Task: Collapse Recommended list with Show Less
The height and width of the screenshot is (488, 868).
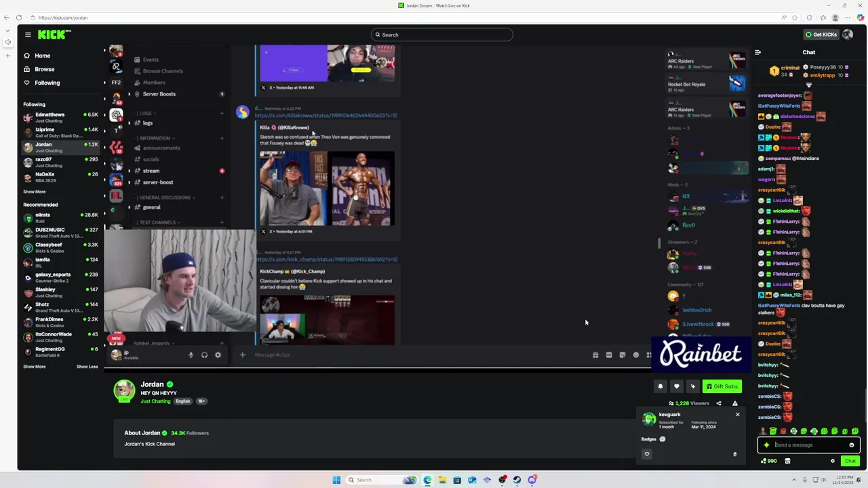Action: pos(87,367)
